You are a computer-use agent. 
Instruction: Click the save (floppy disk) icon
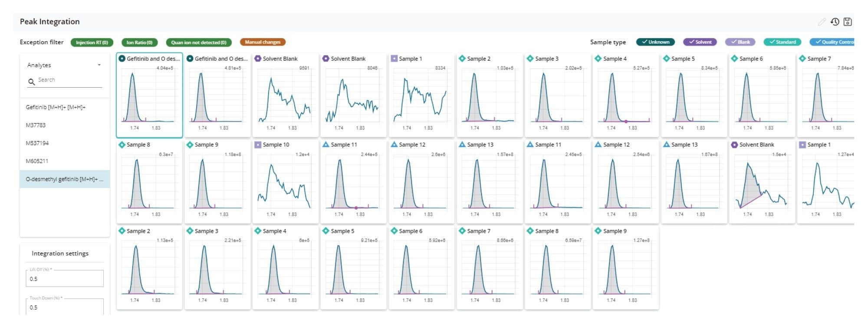point(848,22)
